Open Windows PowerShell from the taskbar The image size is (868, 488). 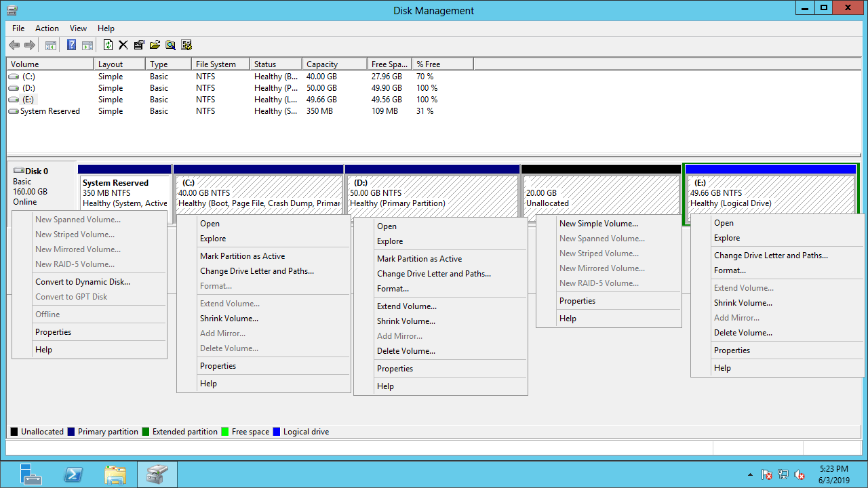point(73,474)
